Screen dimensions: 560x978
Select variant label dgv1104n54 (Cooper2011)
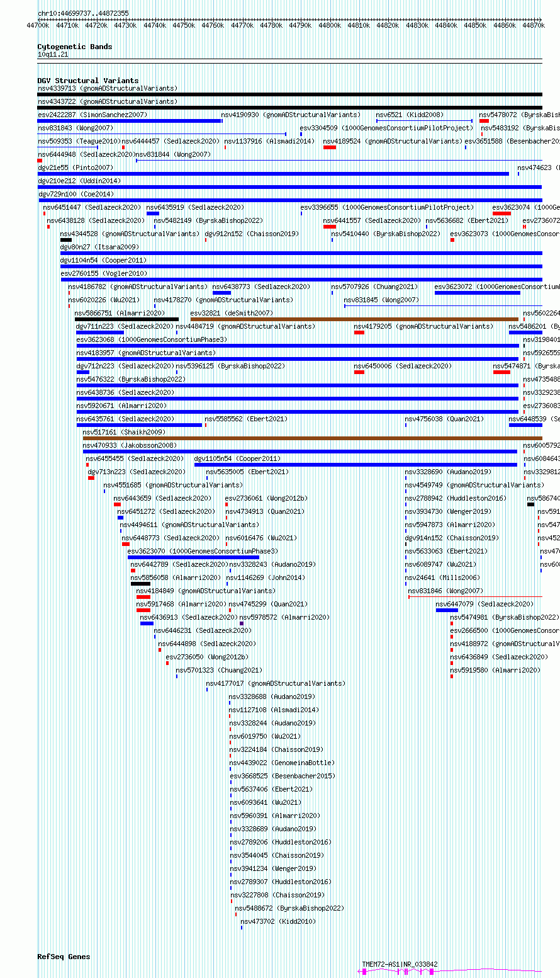coord(103,260)
